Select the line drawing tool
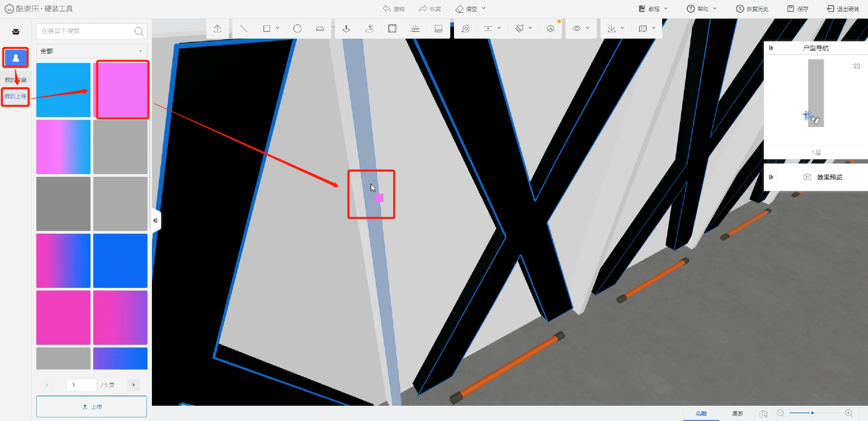Image resolution: width=868 pixels, height=421 pixels. 243,28
